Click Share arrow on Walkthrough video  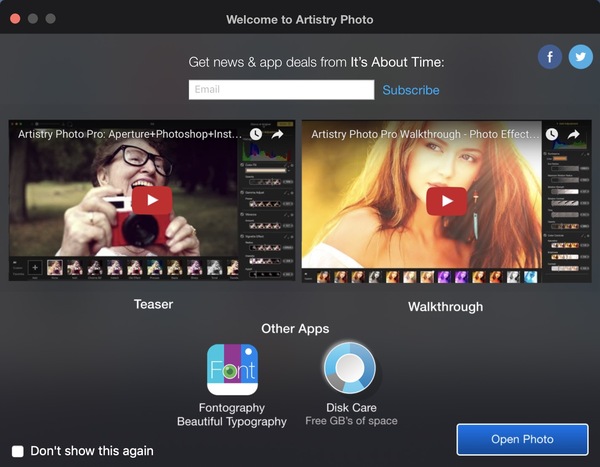[573, 134]
